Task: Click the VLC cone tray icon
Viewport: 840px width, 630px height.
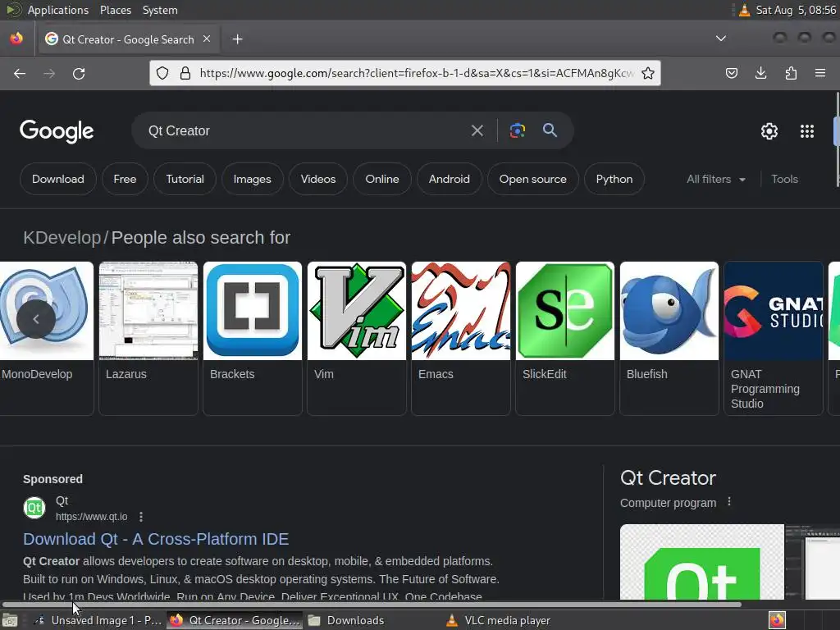Action: pos(745,10)
